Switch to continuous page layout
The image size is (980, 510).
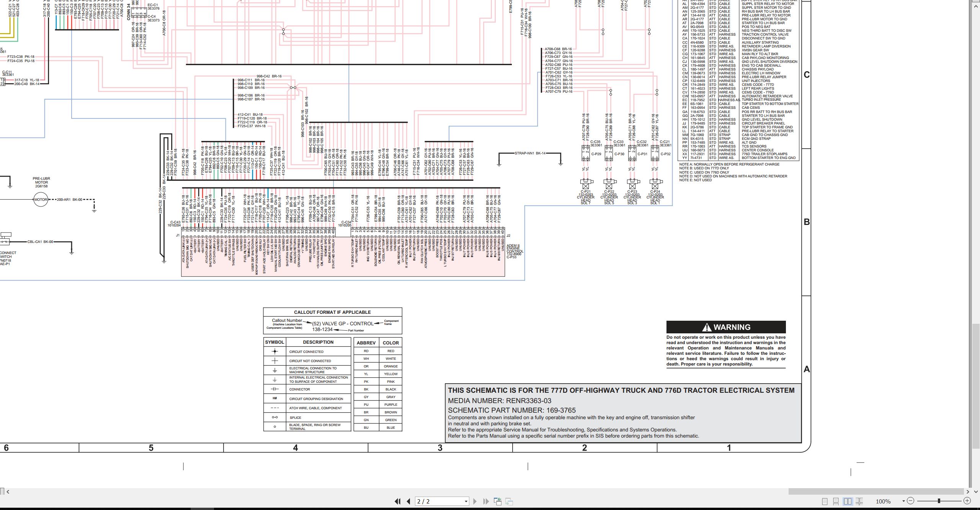click(x=836, y=501)
